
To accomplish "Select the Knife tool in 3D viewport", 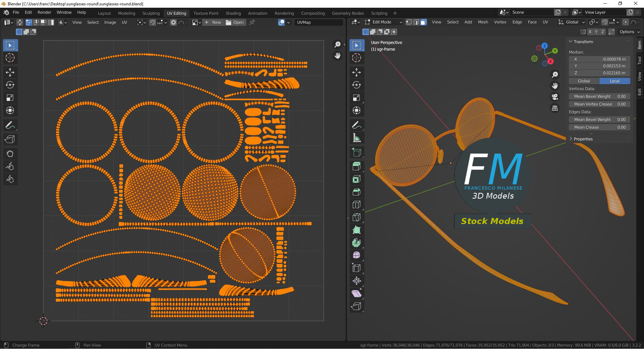I will click(357, 217).
